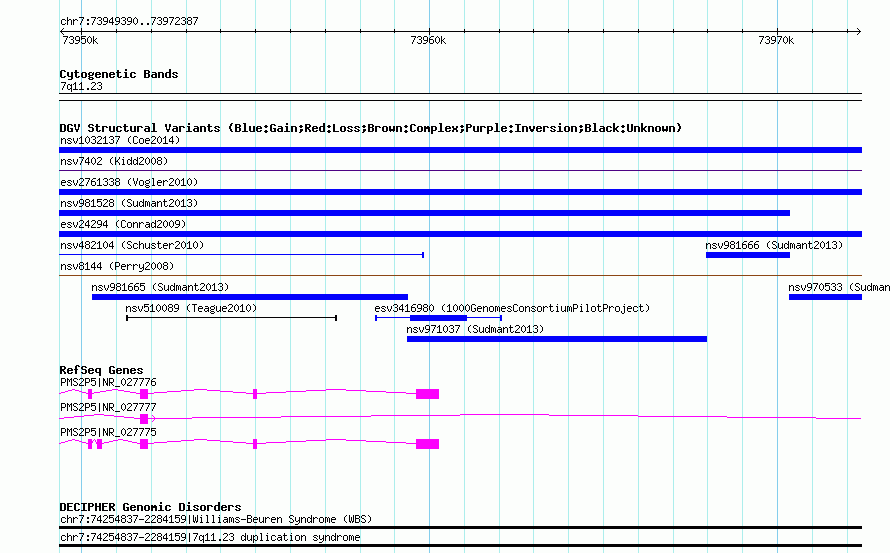Click the left arrow of the coordinate ruler
This screenshot has height=553, width=890.
point(62,31)
